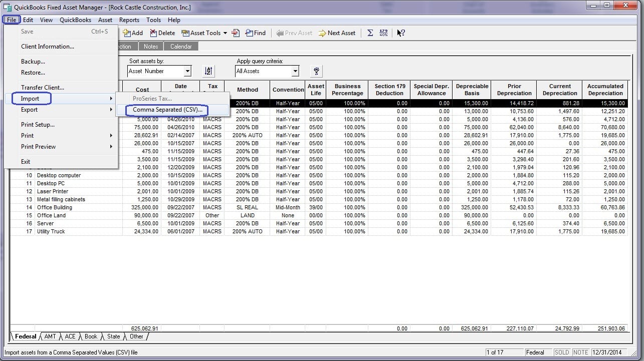Choose Client Information from File menu
Viewport: 644px width, 361px height.
pos(61,47)
